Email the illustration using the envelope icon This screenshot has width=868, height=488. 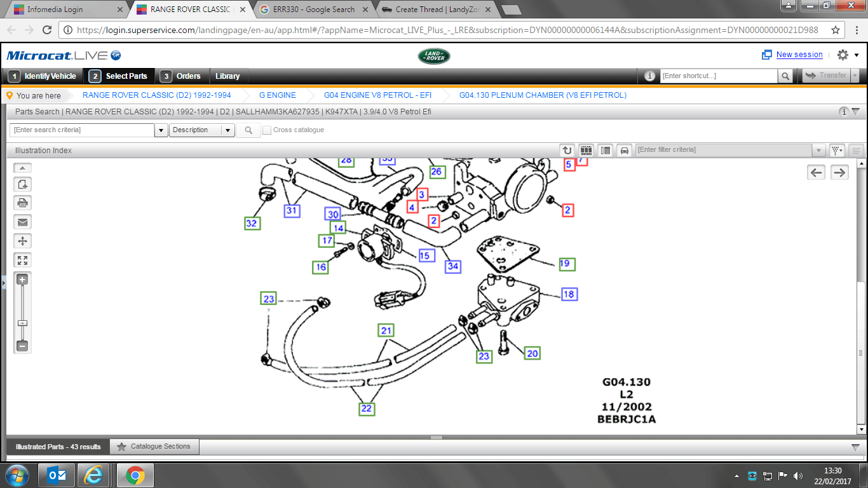[22, 222]
